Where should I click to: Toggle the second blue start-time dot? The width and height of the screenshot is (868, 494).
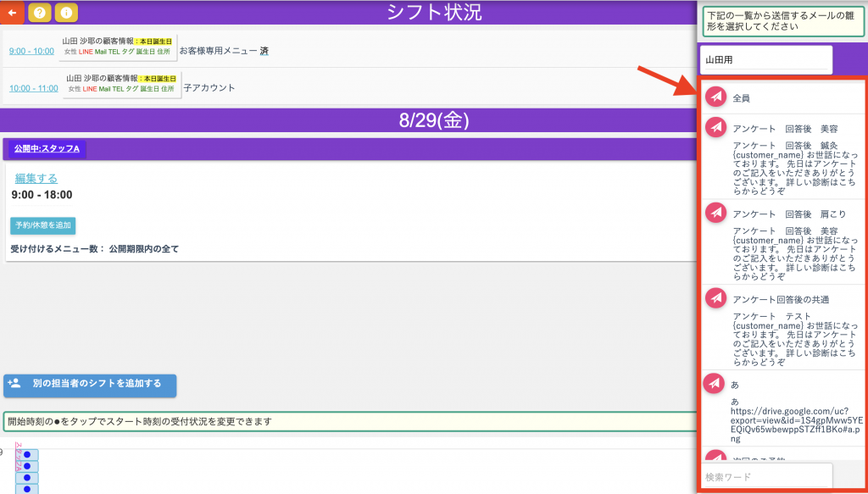(27, 467)
